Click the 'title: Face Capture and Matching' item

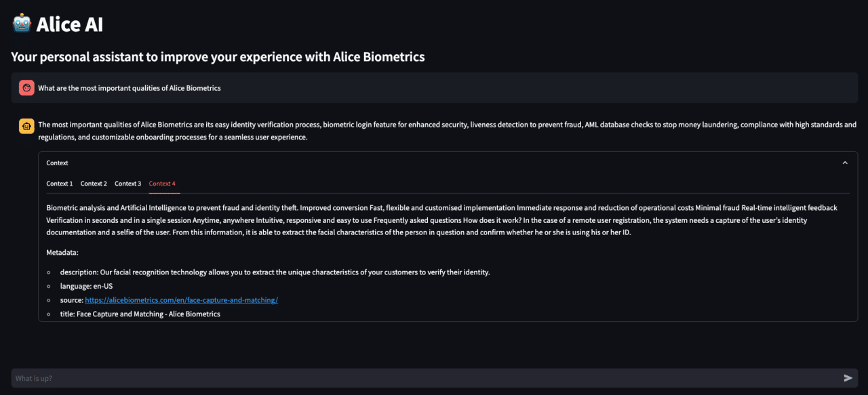140,314
